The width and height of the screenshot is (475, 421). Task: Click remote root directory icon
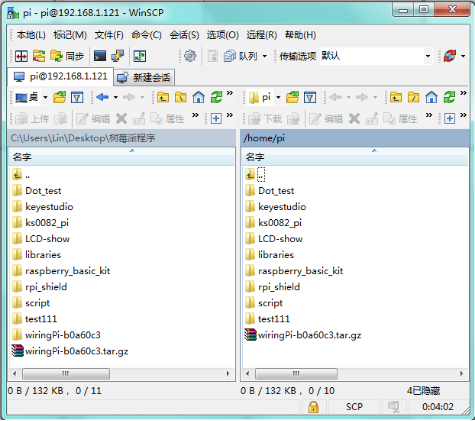(414, 98)
